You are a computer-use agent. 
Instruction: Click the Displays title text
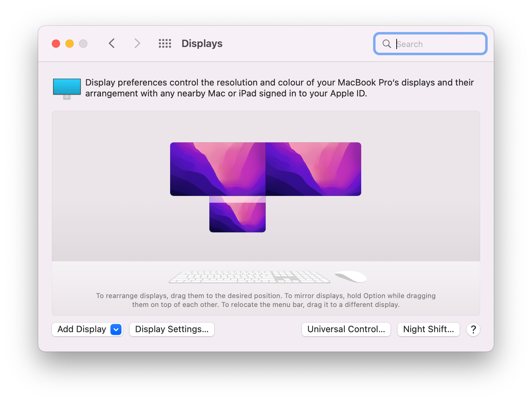(x=202, y=43)
